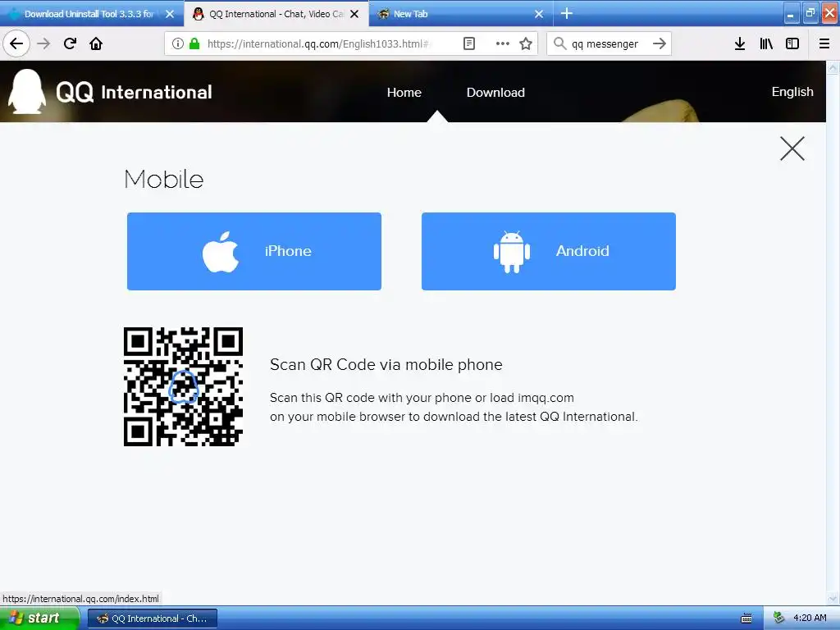The width and height of the screenshot is (840, 630).
Task: Open a new tab with plus button
Action: tap(567, 13)
